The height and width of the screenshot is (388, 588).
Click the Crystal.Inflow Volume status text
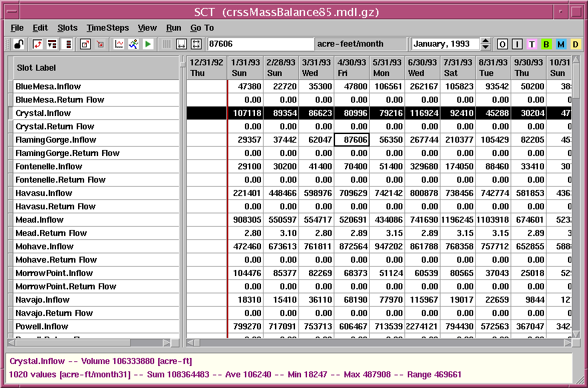pos(101,361)
